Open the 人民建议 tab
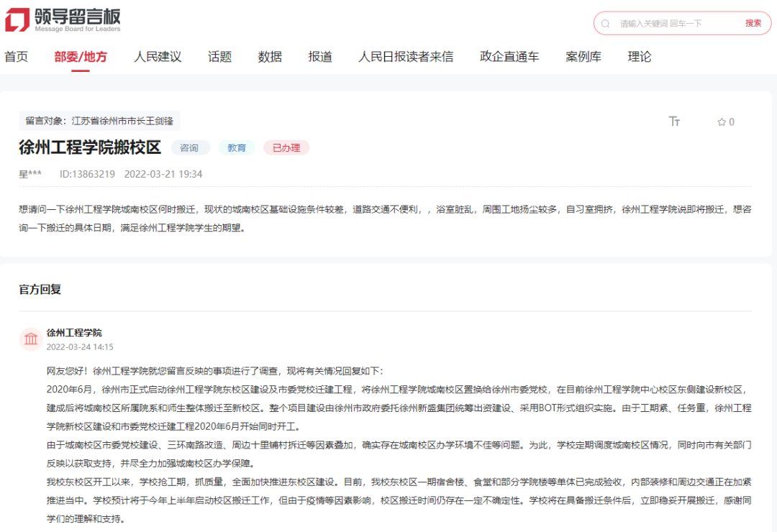 pos(158,57)
